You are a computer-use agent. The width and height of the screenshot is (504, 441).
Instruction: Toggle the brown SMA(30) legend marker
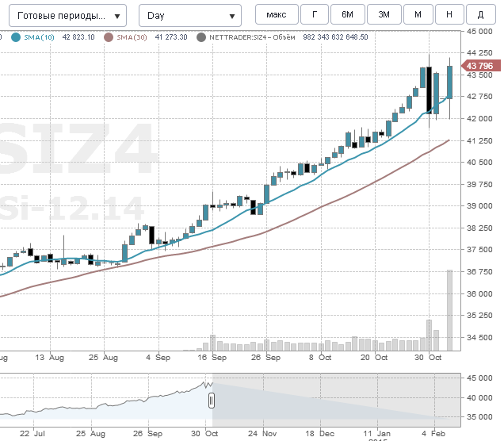click(x=109, y=37)
